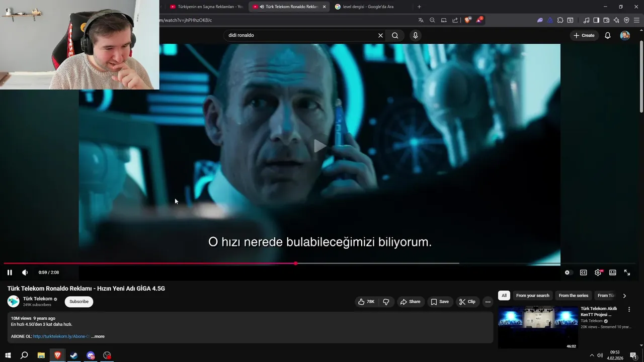Like the video (78K thumbs up)
Image resolution: width=644 pixels, height=362 pixels.
366,302
